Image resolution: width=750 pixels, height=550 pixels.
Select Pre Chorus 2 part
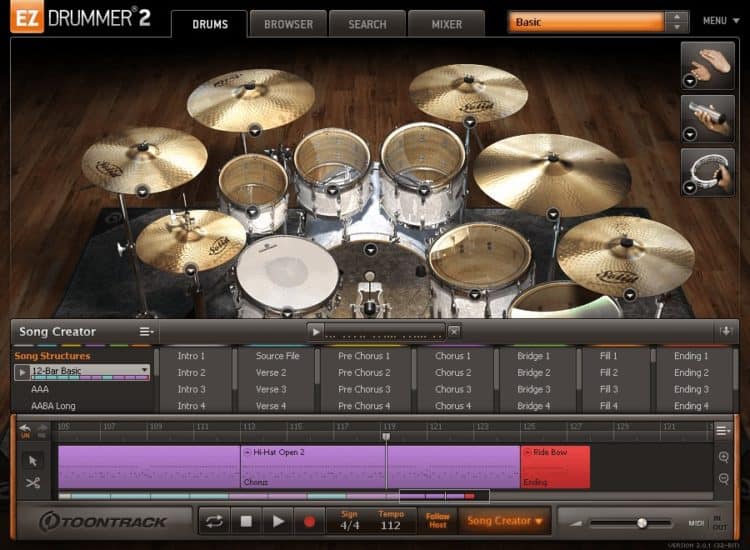[x=364, y=373]
